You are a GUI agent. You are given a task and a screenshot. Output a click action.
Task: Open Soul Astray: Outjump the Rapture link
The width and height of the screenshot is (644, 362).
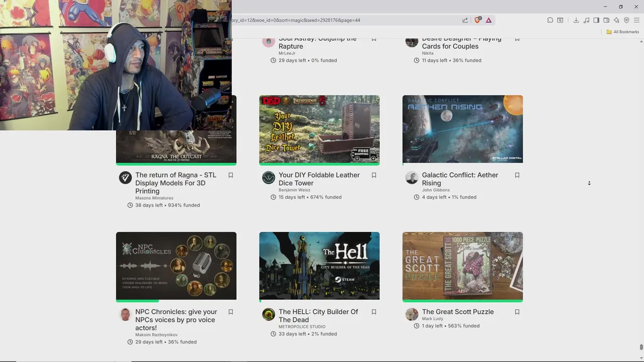(x=317, y=42)
